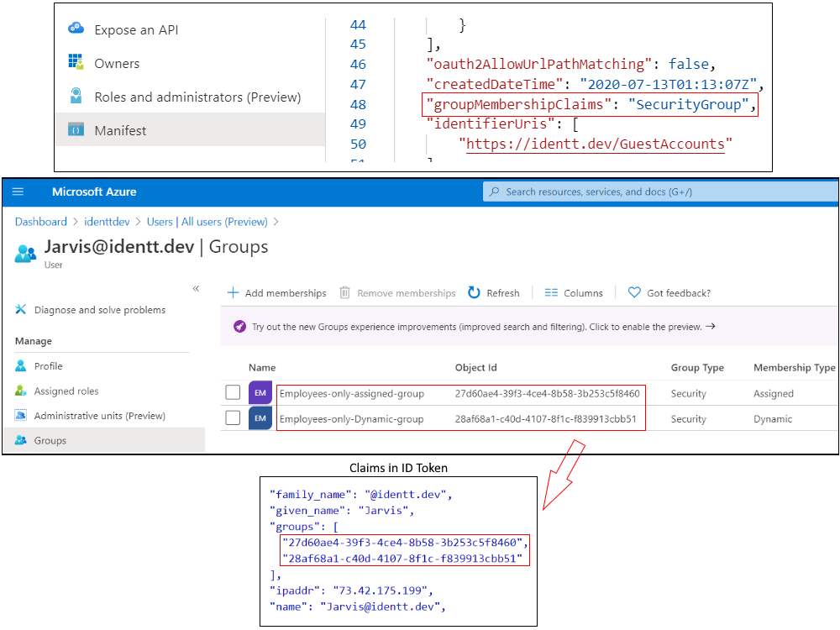The image size is (840, 630).
Task: Click the Manifest braces icon
Action: coord(76,129)
